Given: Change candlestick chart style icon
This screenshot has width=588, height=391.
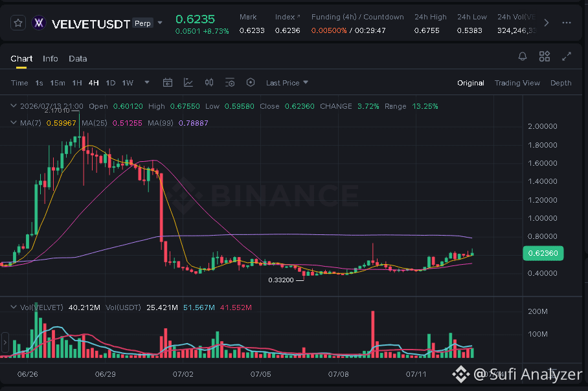Looking at the screenshot, I should pos(209,82).
